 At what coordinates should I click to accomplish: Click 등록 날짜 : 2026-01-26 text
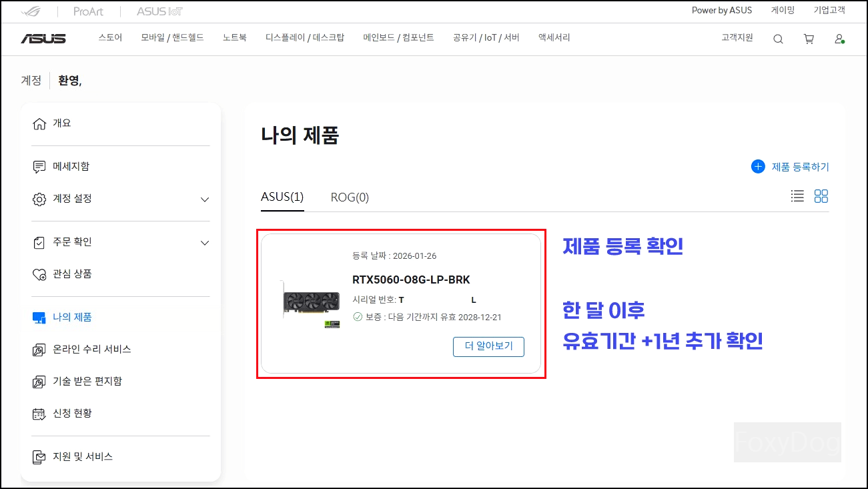[394, 256]
